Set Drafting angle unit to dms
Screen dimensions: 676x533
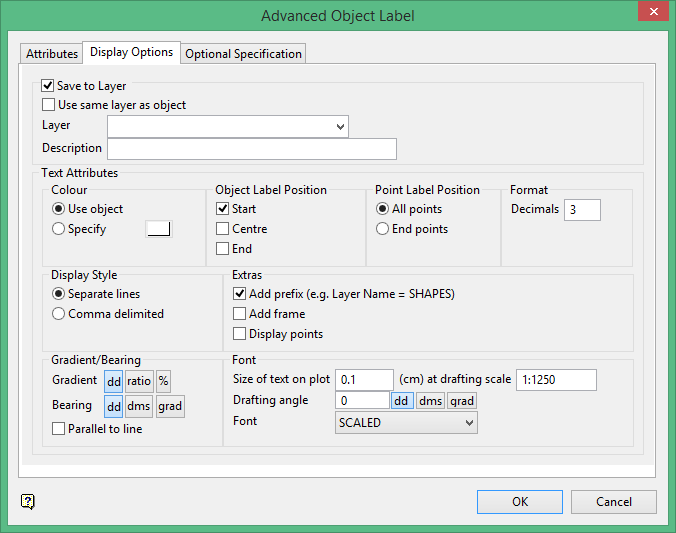430,401
